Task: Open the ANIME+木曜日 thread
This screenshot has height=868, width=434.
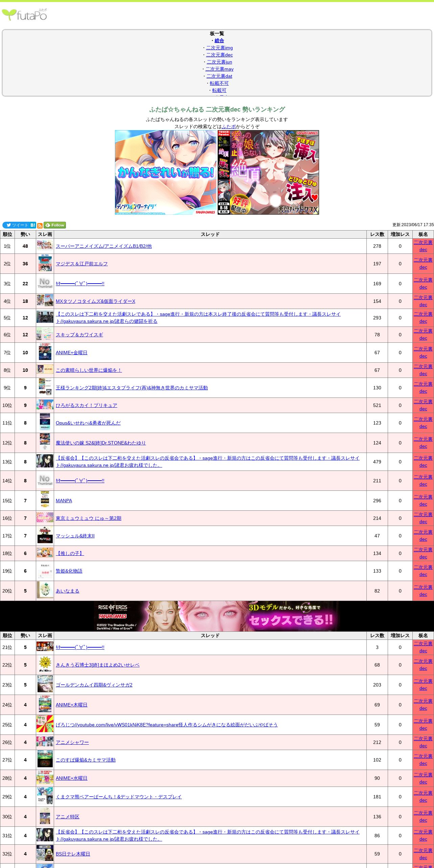Action: pyautogui.click(x=72, y=705)
